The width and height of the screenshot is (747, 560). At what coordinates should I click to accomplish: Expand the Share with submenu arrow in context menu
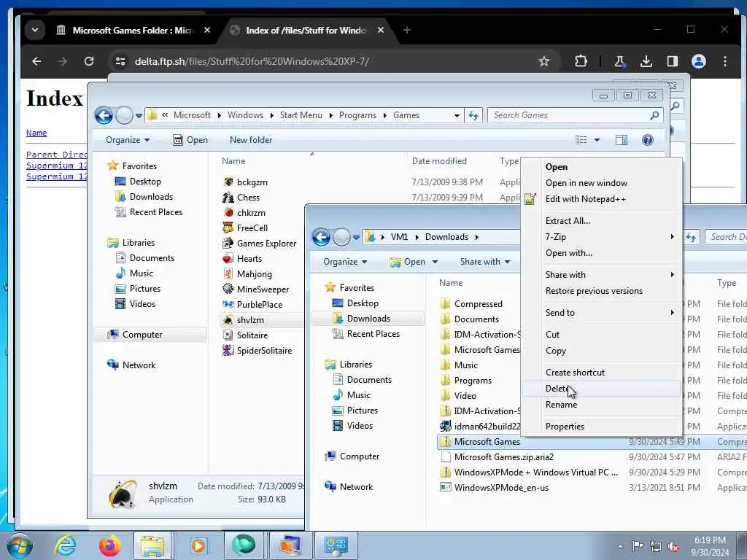pyautogui.click(x=672, y=274)
